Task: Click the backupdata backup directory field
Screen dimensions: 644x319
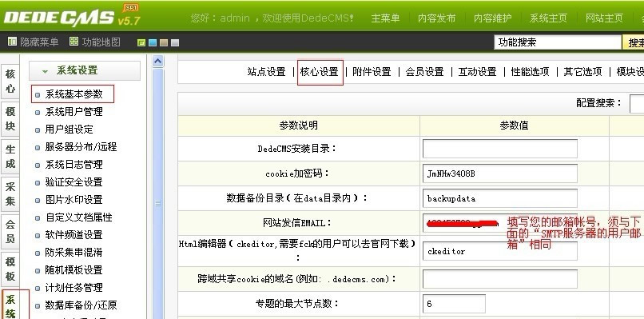Action: point(500,198)
